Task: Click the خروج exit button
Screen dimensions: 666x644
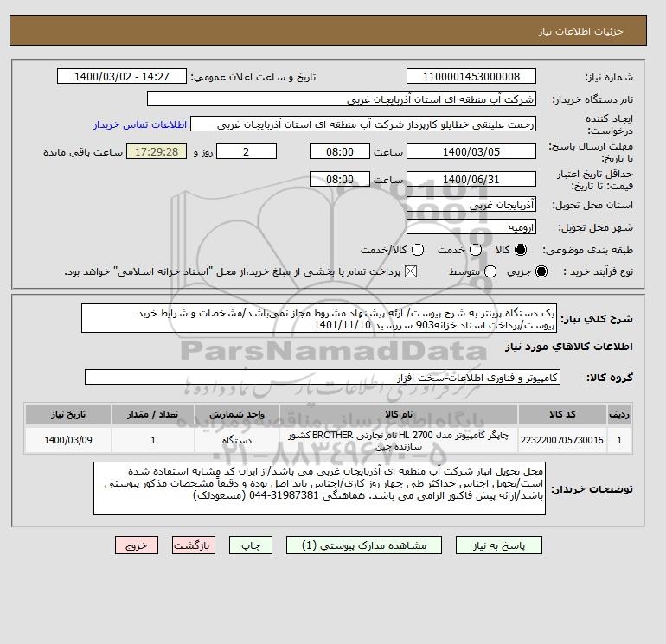Action: (137, 545)
